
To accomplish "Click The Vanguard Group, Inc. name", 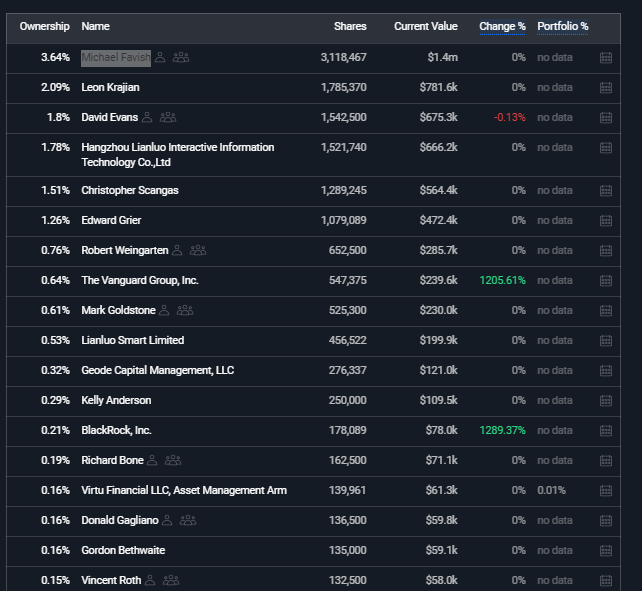I will [x=140, y=281].
